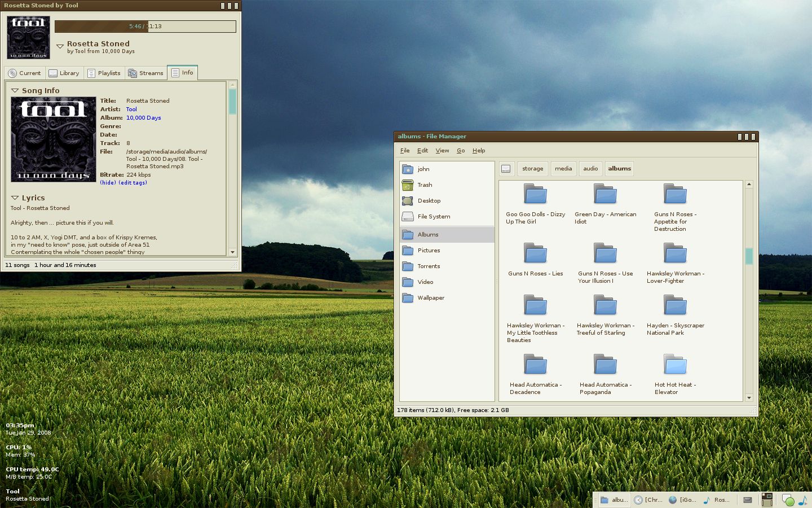Toggle the expander arrow beside Rosetta Stoned title
Viewport: 812px width, 508px height.
pos(60,46)
